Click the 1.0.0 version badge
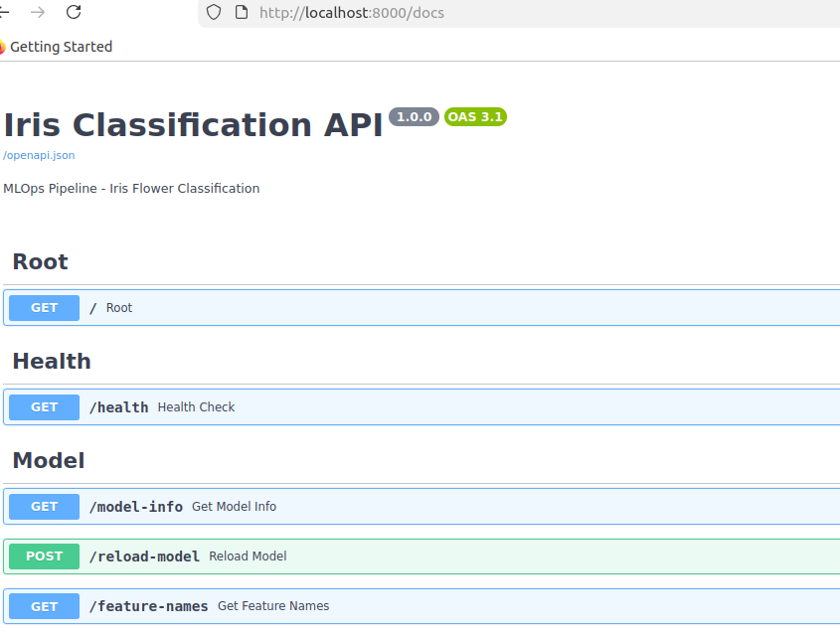Screen dimensions: 840x636 coord(414,116)
